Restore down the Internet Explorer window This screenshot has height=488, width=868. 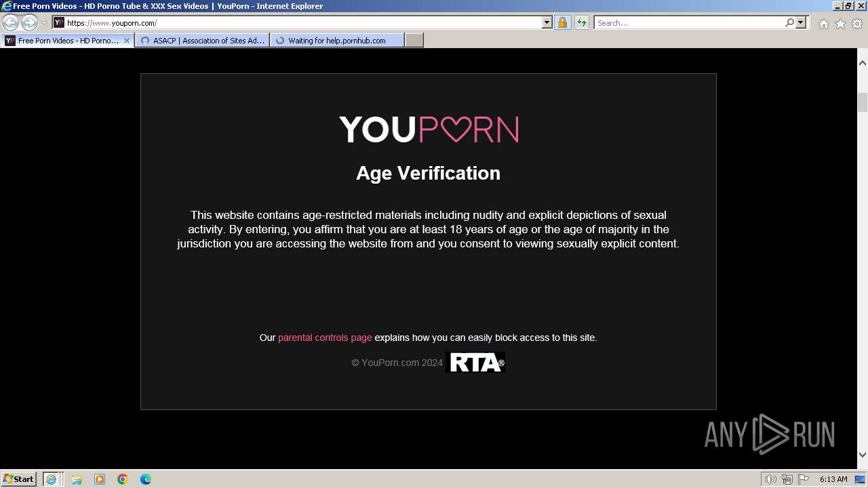click(848, 6)
